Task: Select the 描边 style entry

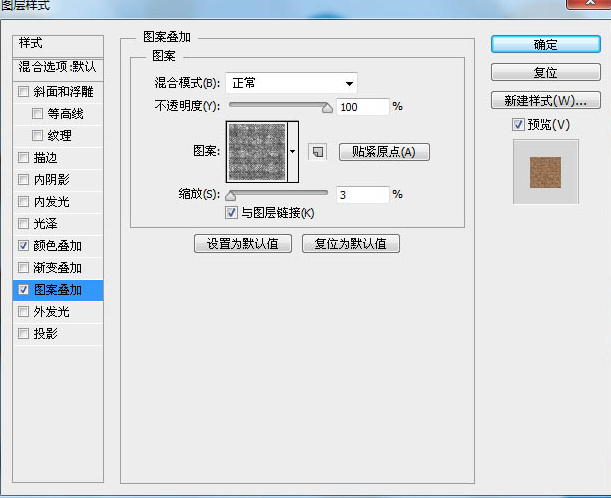Action: (x=45, y=157)
